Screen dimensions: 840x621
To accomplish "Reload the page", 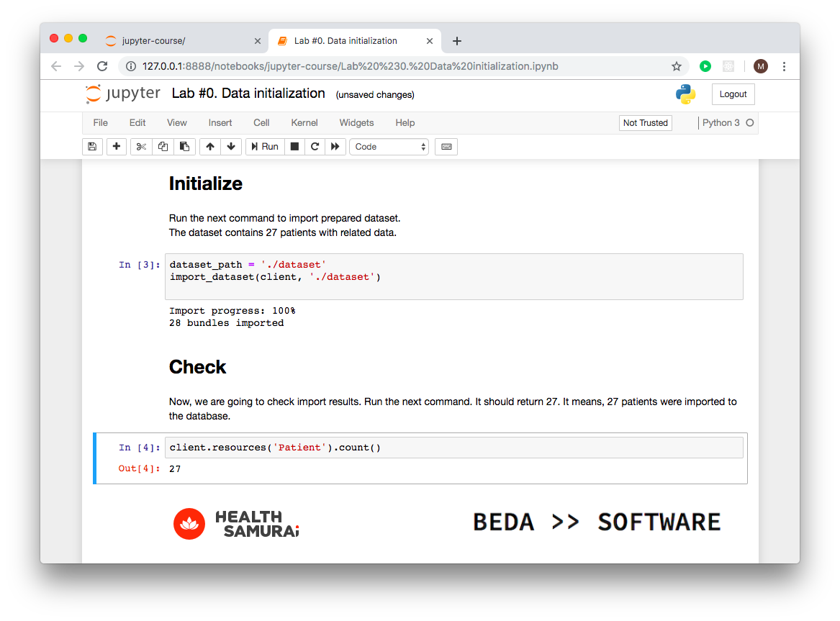I will click(x=101, y=66).
